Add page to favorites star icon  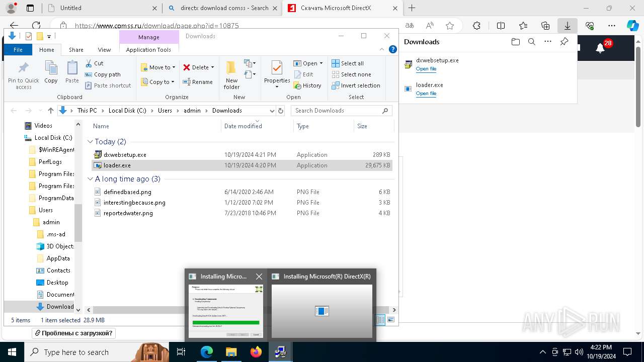pyautogui.click(x=450, y=26)
